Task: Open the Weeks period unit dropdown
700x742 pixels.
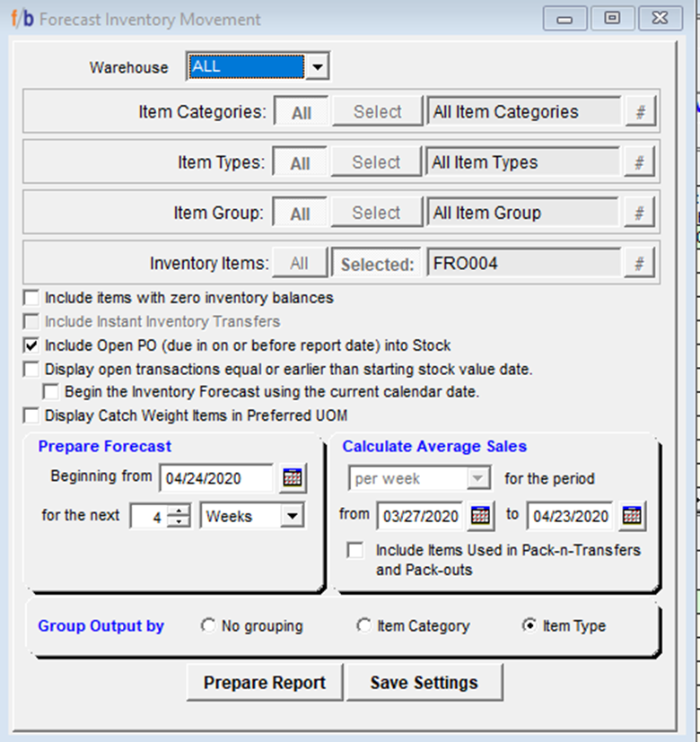Action: (292, 516)
